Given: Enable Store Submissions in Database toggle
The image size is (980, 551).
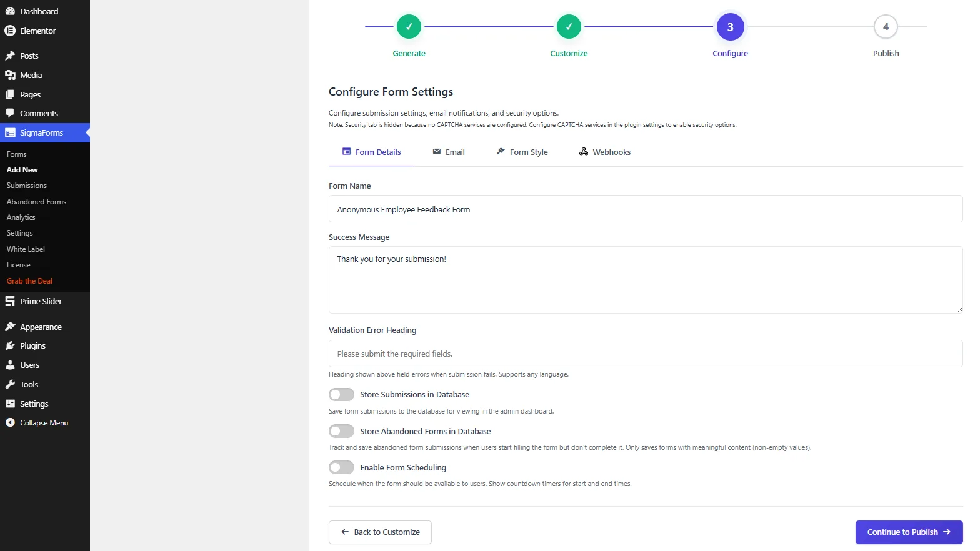Looking at the screenshot, I should [341, 394].
